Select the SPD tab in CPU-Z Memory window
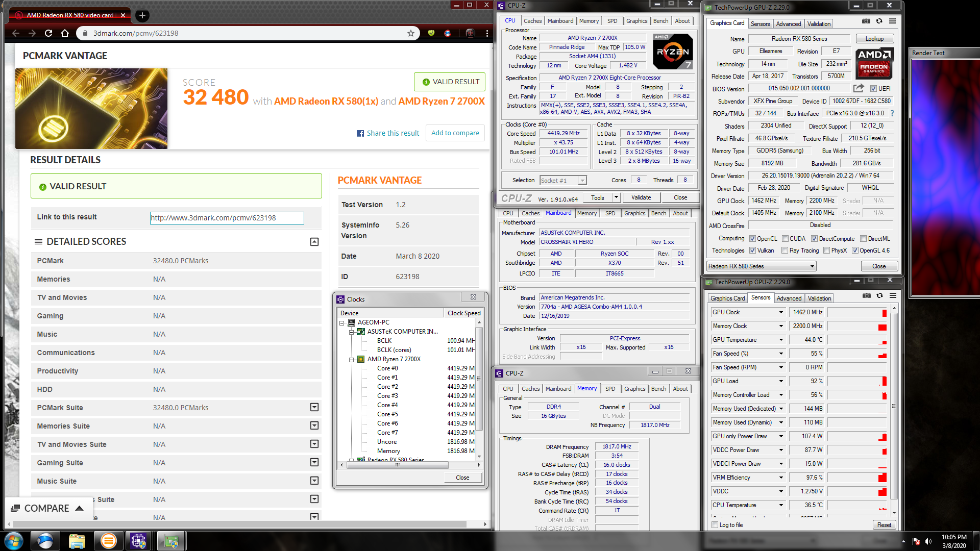Viewport: 980px width, 551px height. (x=610, y=389)
